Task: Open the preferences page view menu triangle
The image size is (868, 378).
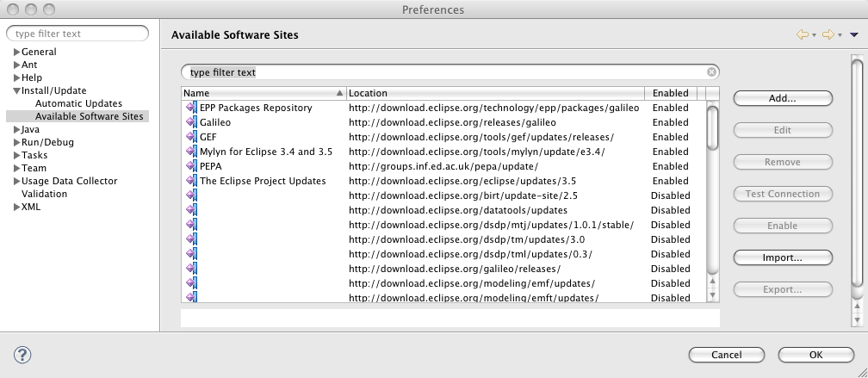Action: pos(853,34)
